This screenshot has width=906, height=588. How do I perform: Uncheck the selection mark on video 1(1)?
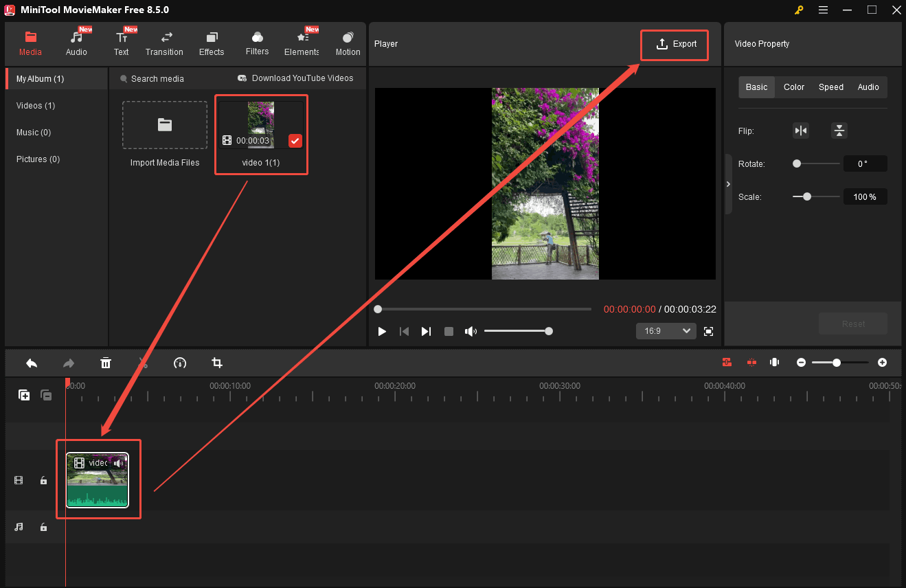click(x=295, y=140)
